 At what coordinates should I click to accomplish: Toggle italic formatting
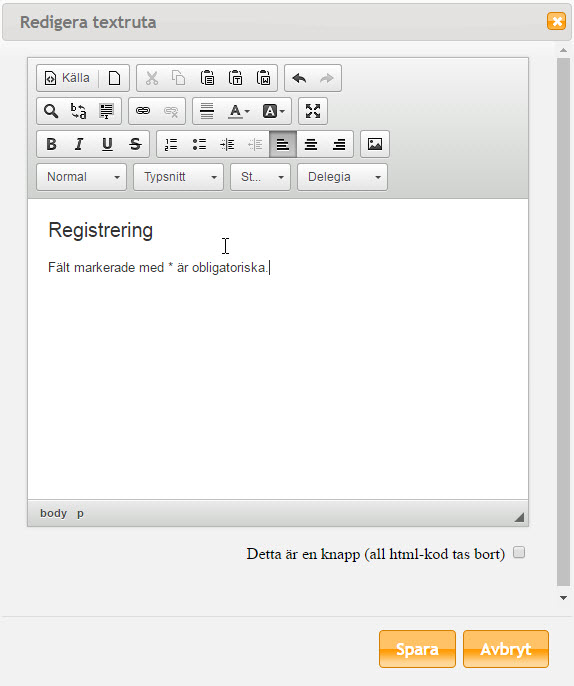coord(79,144)
